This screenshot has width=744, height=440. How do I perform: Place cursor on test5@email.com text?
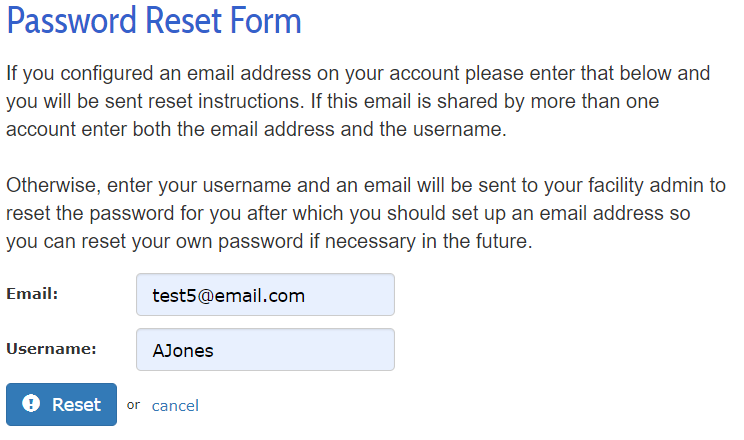point(228,296)
